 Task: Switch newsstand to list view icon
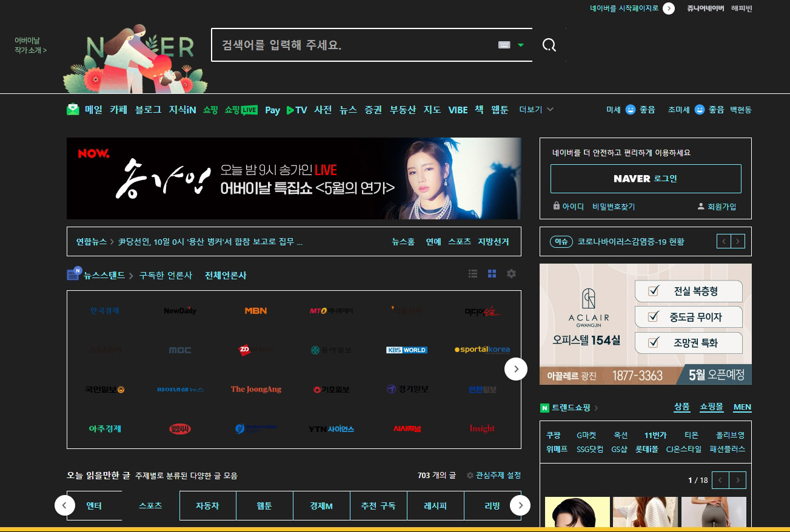click(x=473, y=274)
